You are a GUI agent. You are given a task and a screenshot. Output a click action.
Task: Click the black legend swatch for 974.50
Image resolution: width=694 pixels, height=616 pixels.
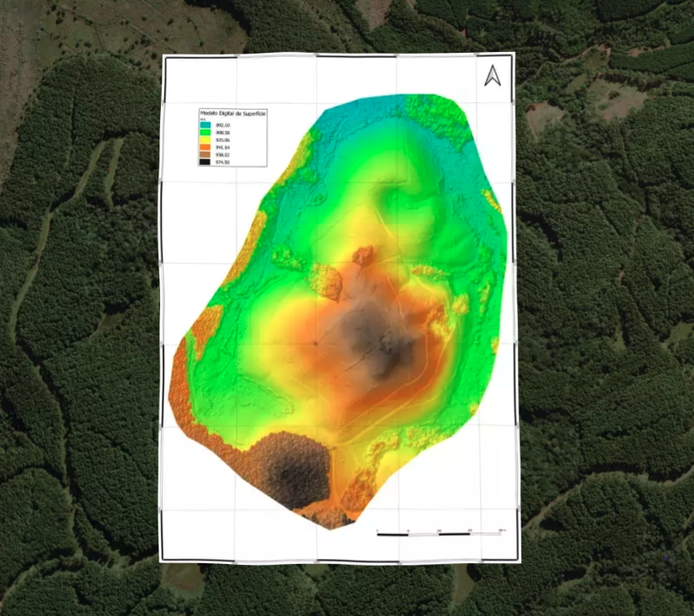[205, 162]
